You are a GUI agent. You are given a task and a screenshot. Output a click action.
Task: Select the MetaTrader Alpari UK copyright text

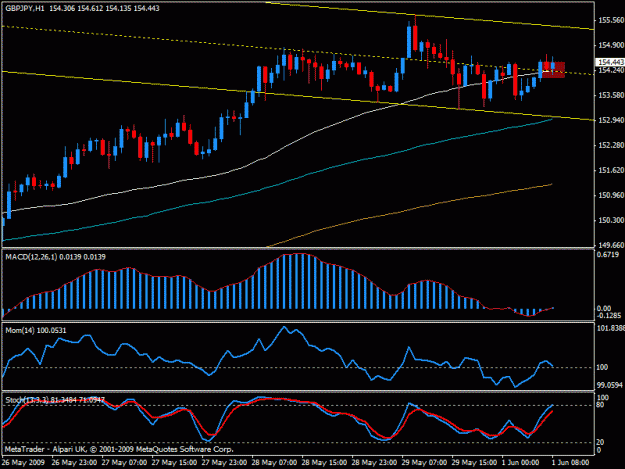pos(119,449)
